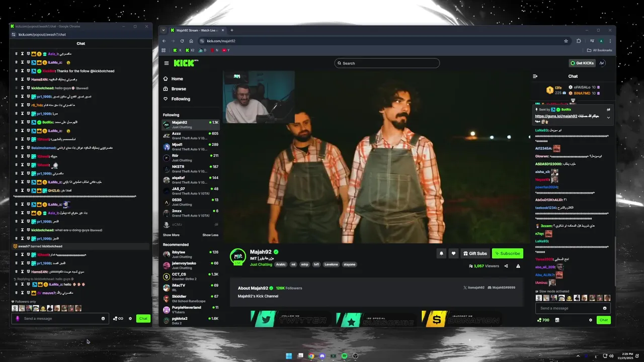Screen dimensions: 644x362
Task: Open a new Chrome tab
Action: pos(231,30)
